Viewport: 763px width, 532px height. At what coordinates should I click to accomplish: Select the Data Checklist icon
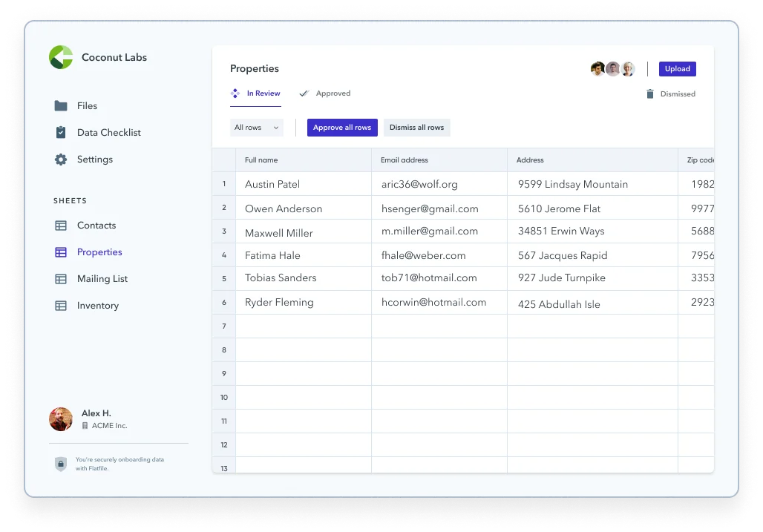click(x=62, y=132)
